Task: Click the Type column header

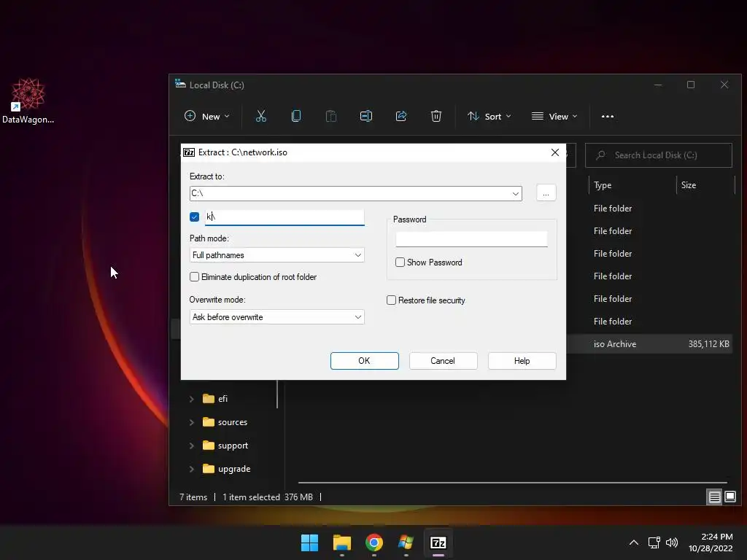Action: pyautogui.click(x=603, y=185)
